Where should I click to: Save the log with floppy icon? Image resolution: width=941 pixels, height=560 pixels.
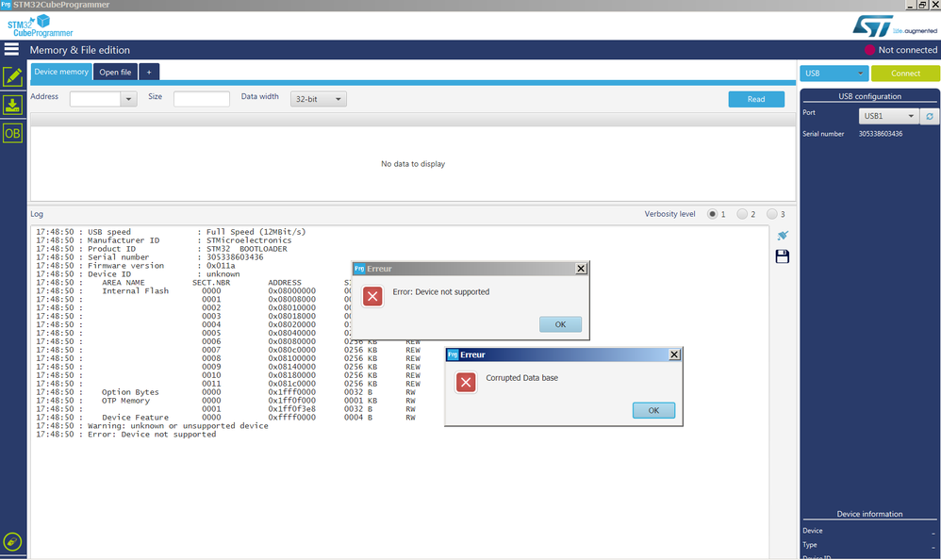(782, 256)
